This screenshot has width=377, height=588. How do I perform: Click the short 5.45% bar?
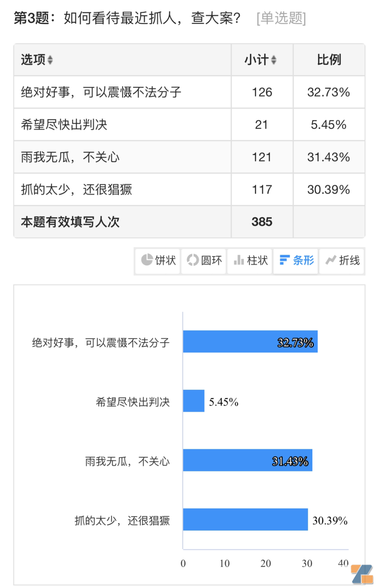coord(194,401)
